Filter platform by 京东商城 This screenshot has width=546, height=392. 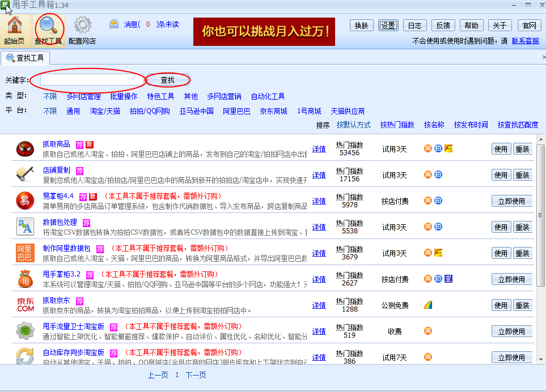coord(273,111)
